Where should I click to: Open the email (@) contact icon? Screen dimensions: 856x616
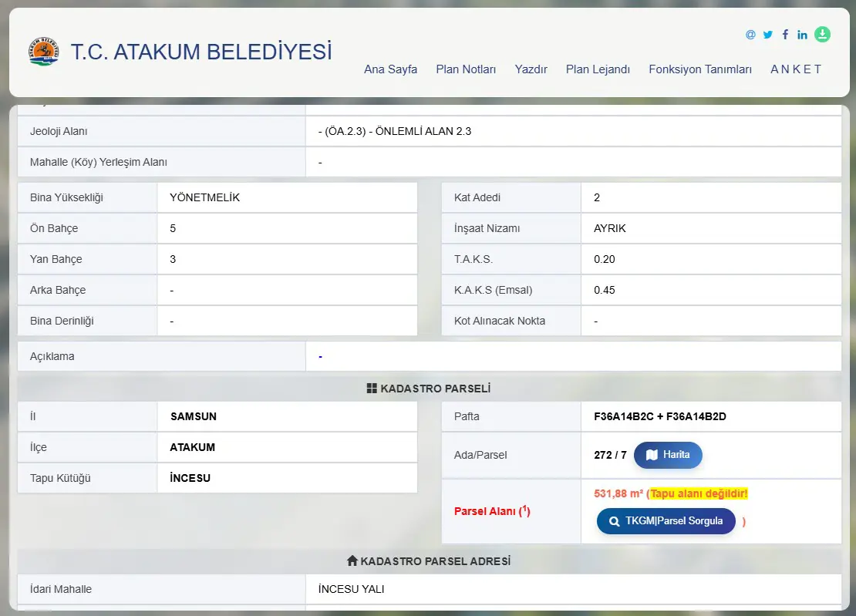tap(750, 35)
